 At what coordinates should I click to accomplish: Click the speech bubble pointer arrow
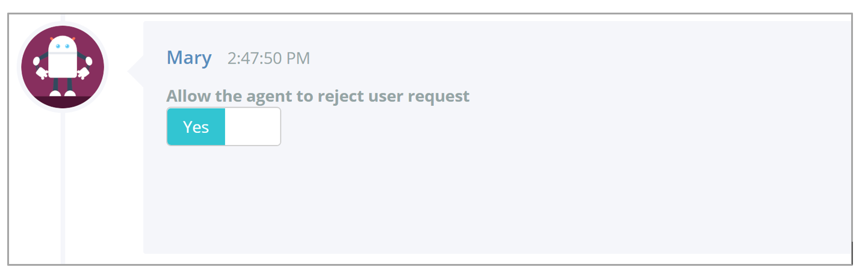tap(136, 72)
